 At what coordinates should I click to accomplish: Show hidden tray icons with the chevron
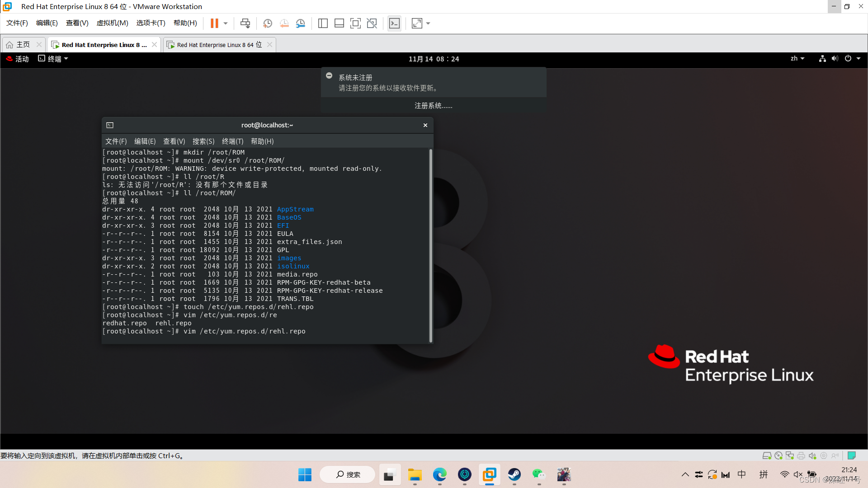(x=685, y=474)
